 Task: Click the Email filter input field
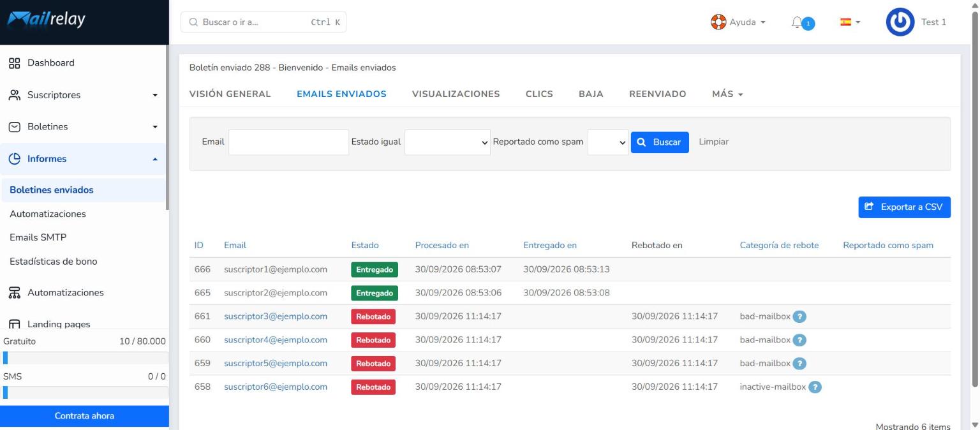click(x=288, y=142)
